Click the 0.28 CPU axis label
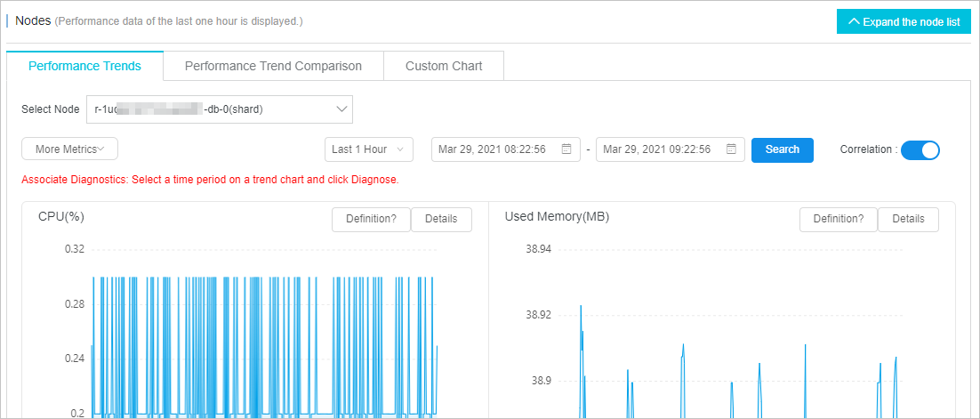This screenshot has height=419, width=980. pyautogui.click(x=75, y=304)
